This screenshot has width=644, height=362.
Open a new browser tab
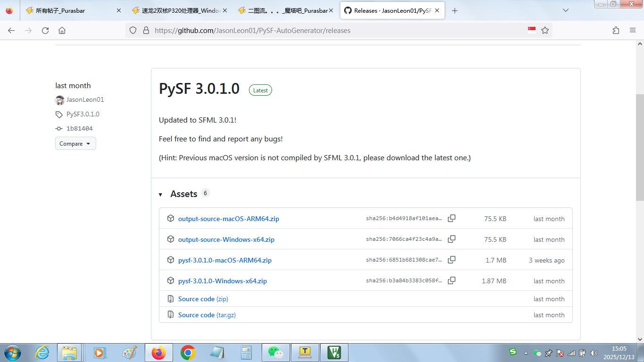click(454, 10)
